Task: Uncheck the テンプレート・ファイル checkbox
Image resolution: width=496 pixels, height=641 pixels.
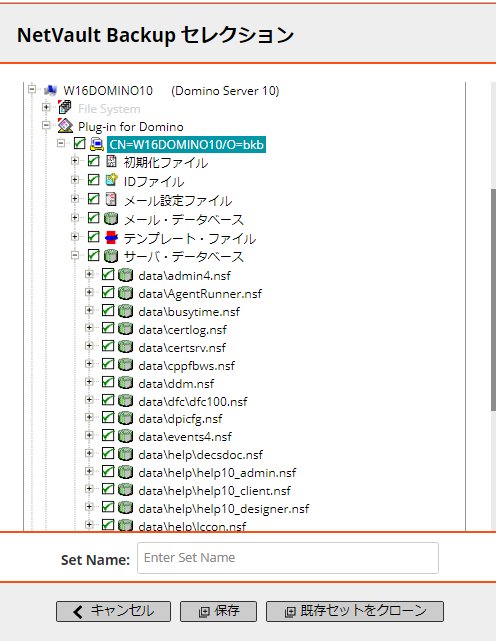Action: (94, 236)
